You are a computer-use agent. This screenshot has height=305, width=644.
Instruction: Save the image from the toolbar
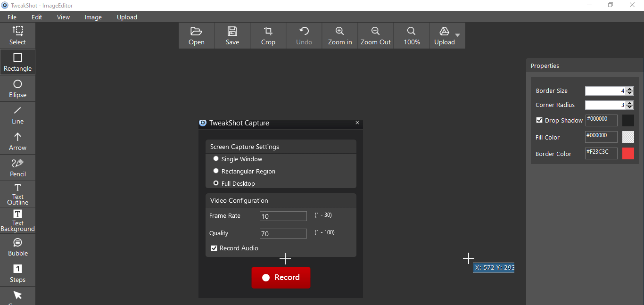click(232, 36)
